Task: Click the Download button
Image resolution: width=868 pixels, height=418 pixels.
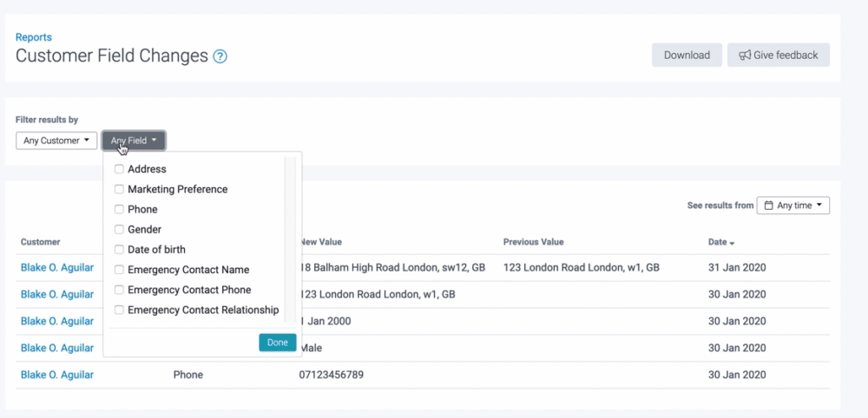Action: pos(687,55)
